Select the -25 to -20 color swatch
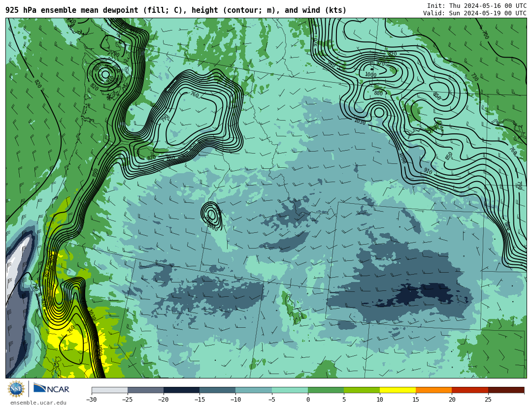 (145, 390)
